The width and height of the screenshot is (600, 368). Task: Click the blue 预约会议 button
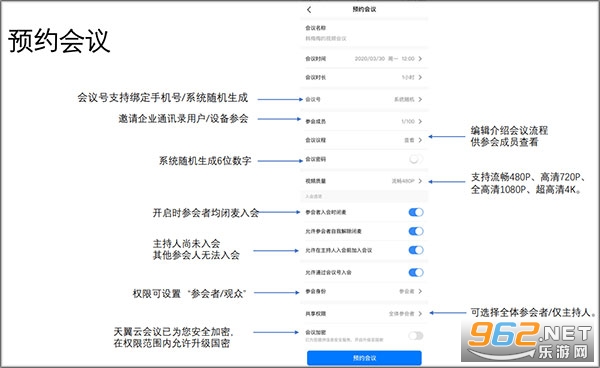coord(364,358)
